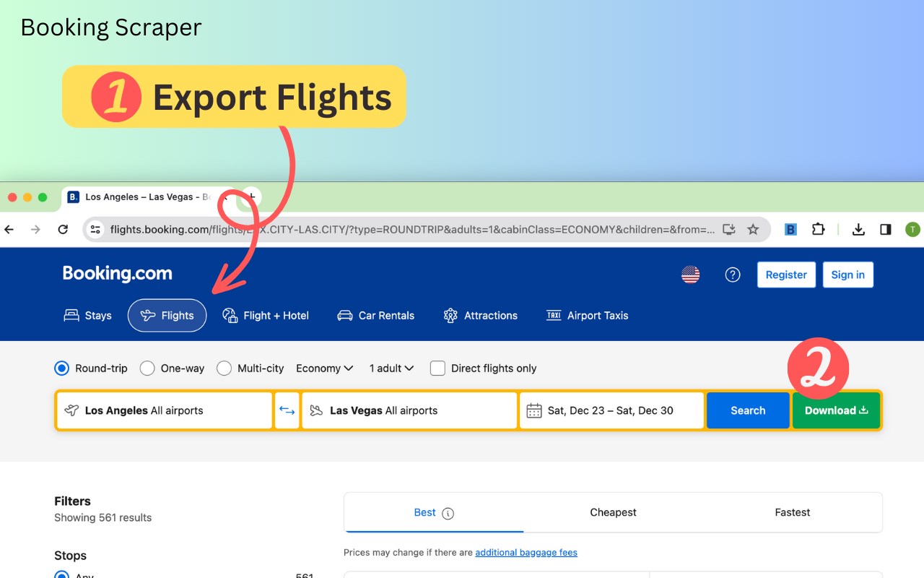
Task: Click info icon next to Best
Action: 448,514
